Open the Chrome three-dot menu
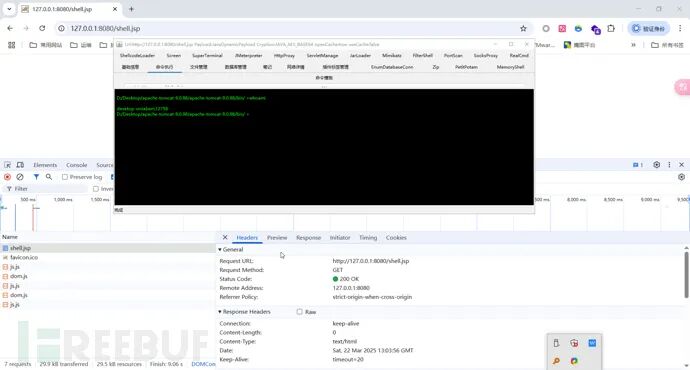This screenshot has height=370, width=690. (x=680, y=28)
